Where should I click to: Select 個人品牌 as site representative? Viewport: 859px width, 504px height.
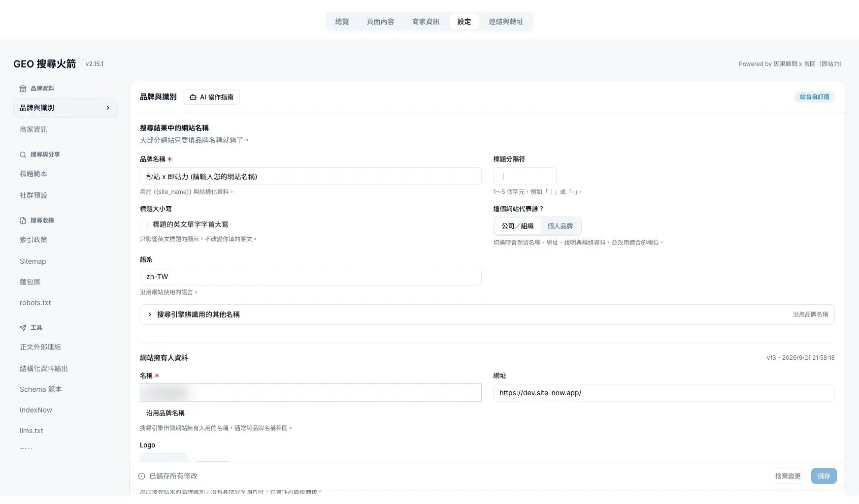[560, 226]
